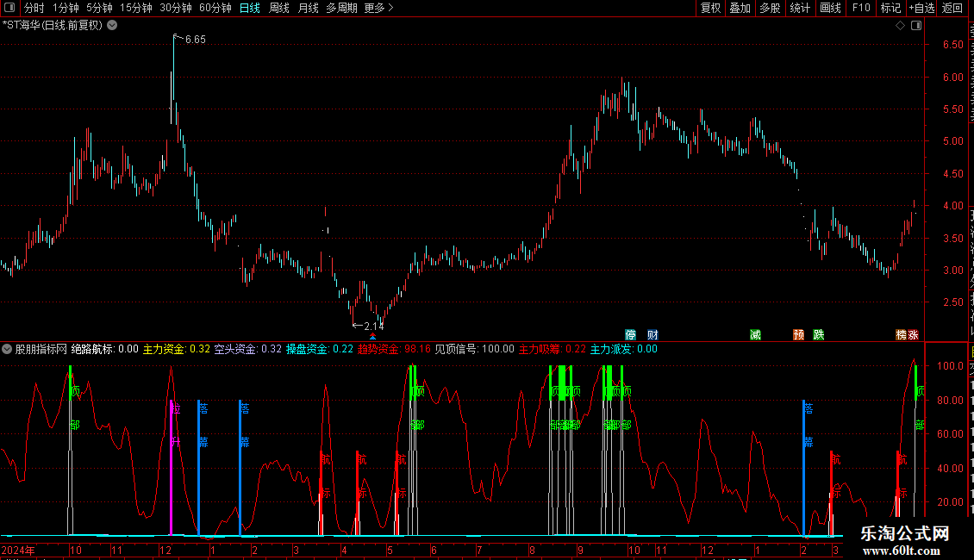974x560 pixels.
Task: Click the red up-arrow marker below the 2.14 low
Action: (372, 337)
